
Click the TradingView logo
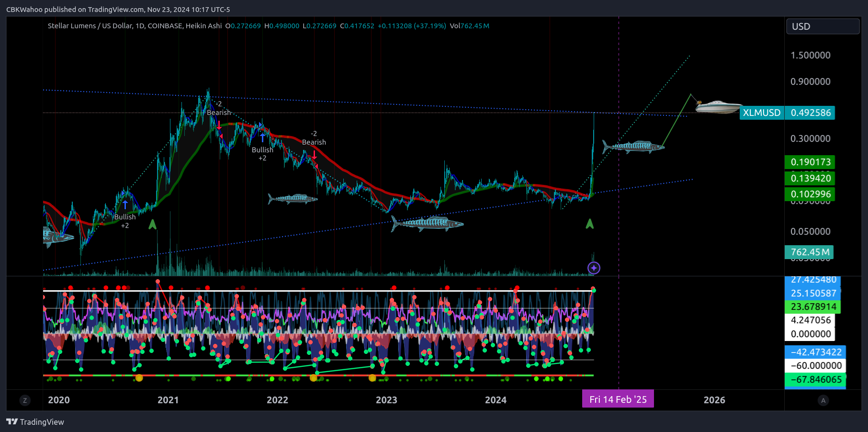click(35, 422)
